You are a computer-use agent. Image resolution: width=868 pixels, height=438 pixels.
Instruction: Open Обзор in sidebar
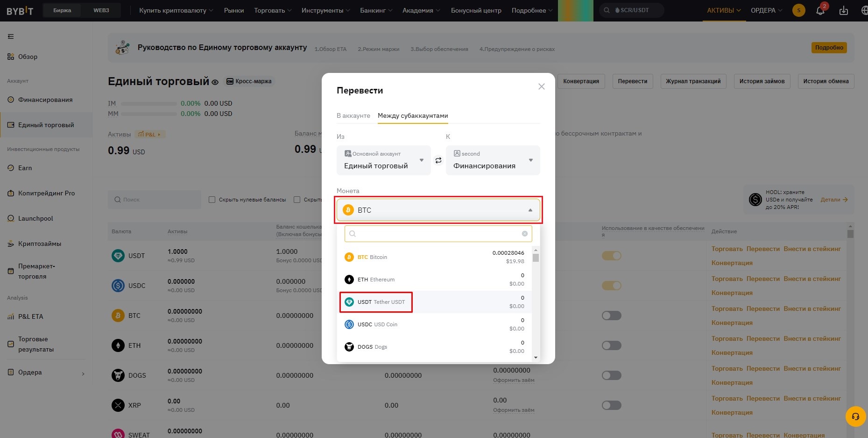[28, 57]
